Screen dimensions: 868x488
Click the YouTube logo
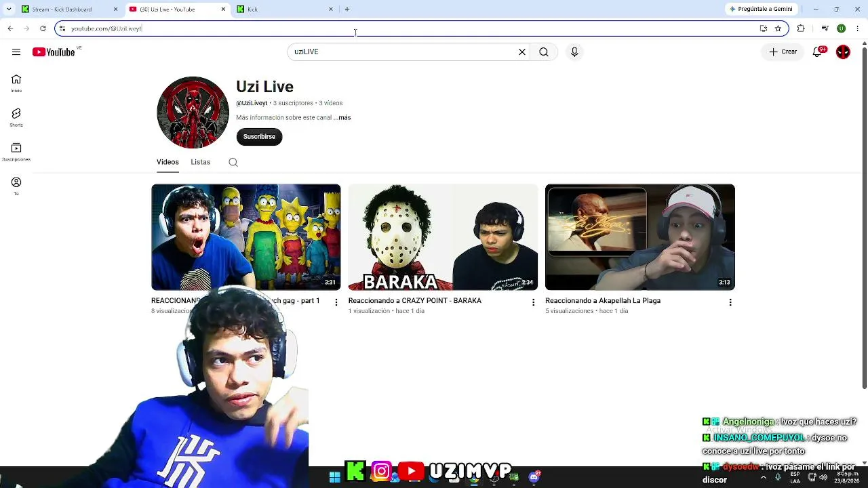pyautogui.click(x=54, y=52)
